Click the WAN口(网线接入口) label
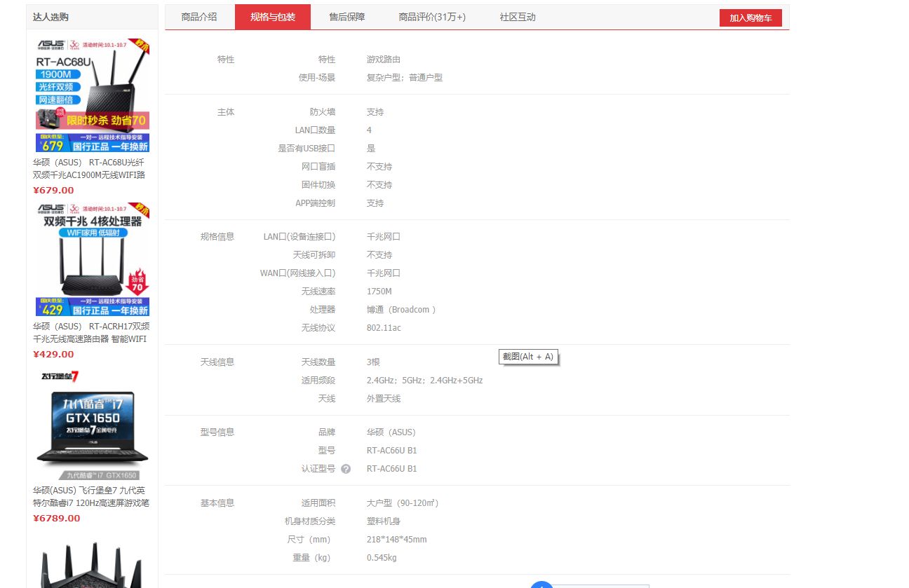909x588 pixels. point(298,273)
